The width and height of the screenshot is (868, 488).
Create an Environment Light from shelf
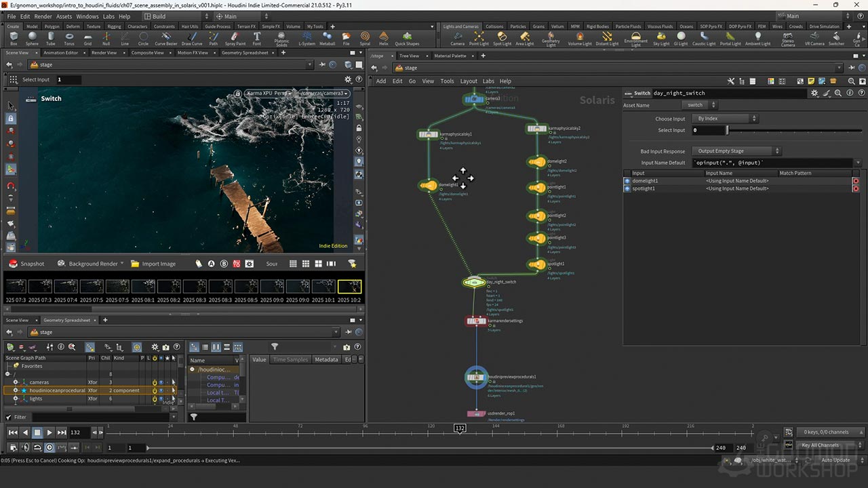click(635, 38)
